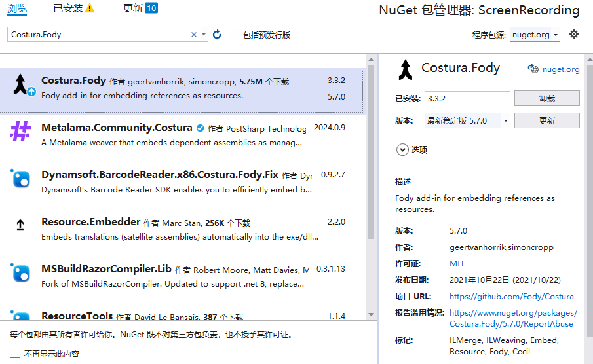Open the github.com/Fody/Costura project URL
The height and width of the screenshot is (364, 593).
(x=511, y=297)
